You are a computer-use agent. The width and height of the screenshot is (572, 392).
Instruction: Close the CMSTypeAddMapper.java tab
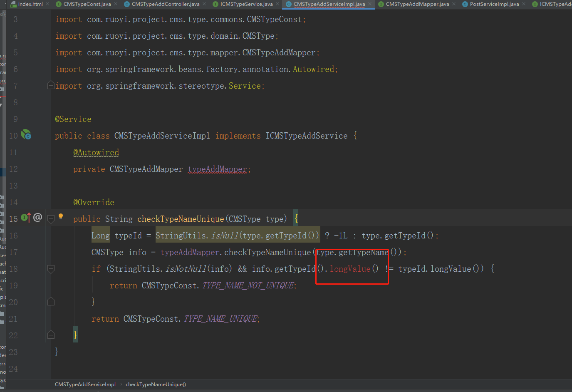pos(454,4)
